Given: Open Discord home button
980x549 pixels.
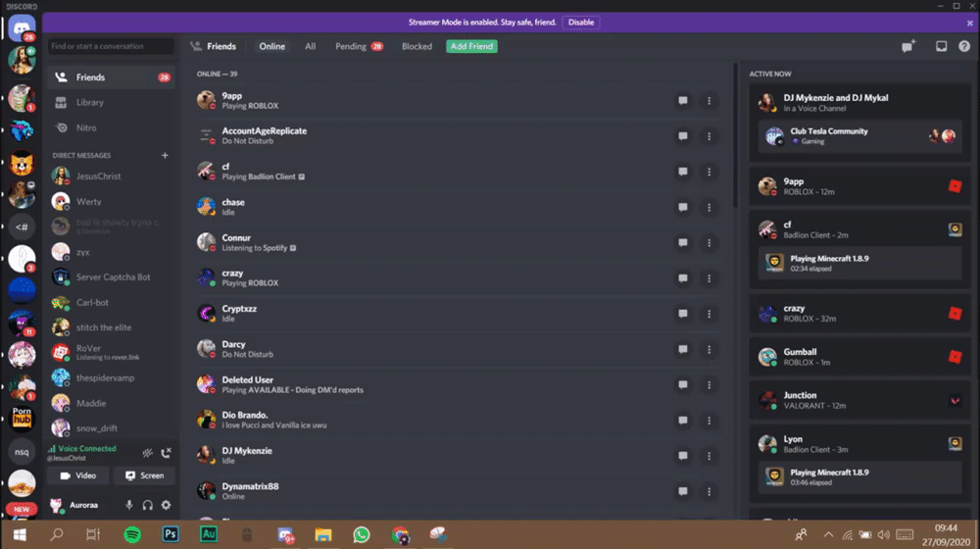Looking at the screenshot, I should pyautogui.click(x=22, y=27).
